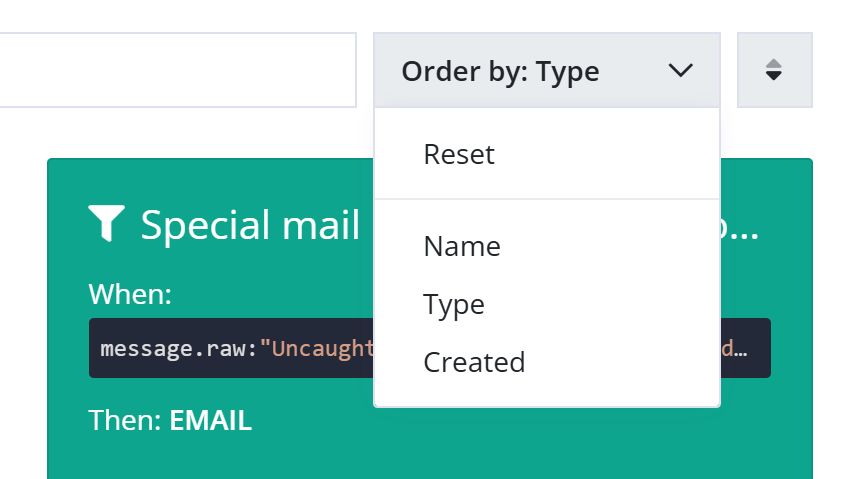Image resolution: width=845 pixels, height=479 pixels.
Task: Open the Special mail rule title
Action: [x=250, y=225]
